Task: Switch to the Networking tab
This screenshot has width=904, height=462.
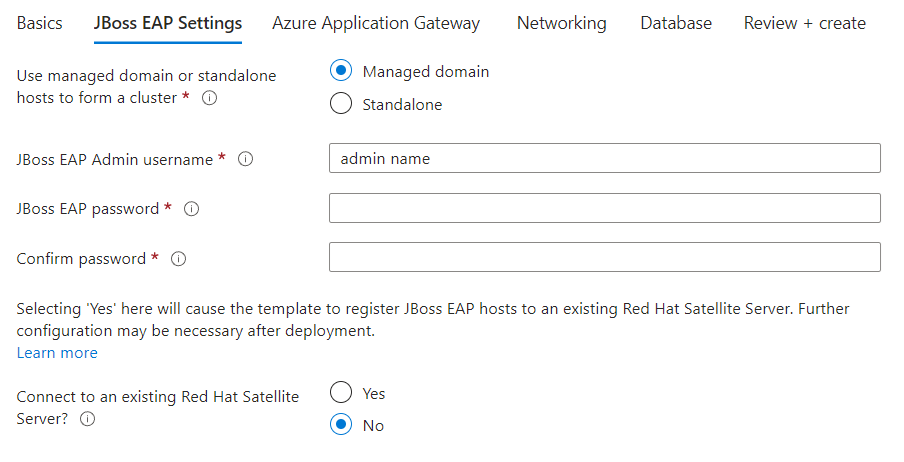Action: tap(562, 23)
